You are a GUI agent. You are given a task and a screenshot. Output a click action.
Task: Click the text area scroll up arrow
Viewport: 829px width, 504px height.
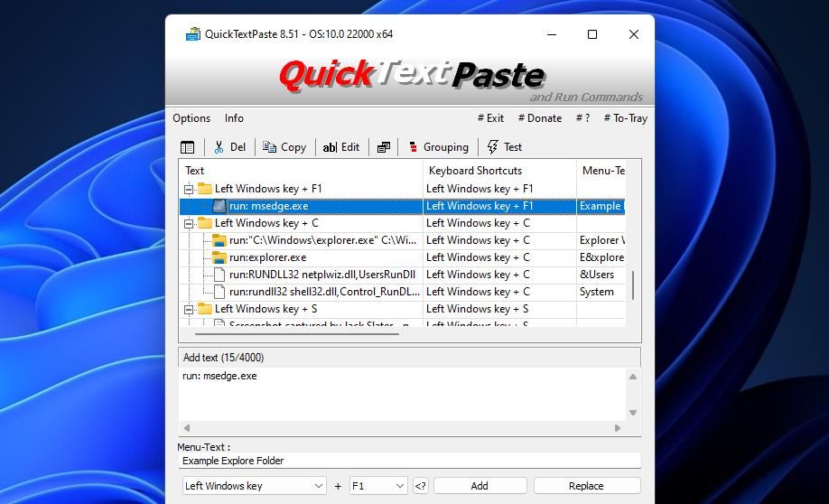point(633,377)
